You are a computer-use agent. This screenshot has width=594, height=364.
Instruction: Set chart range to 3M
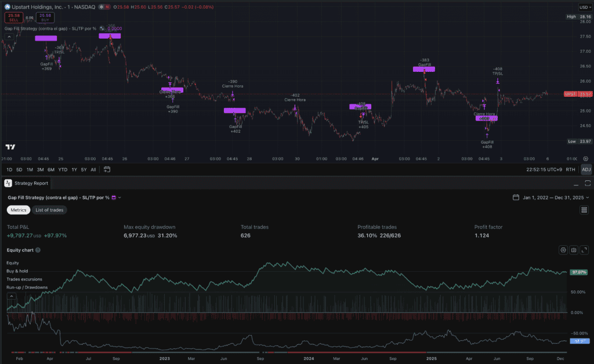point(40,169)
